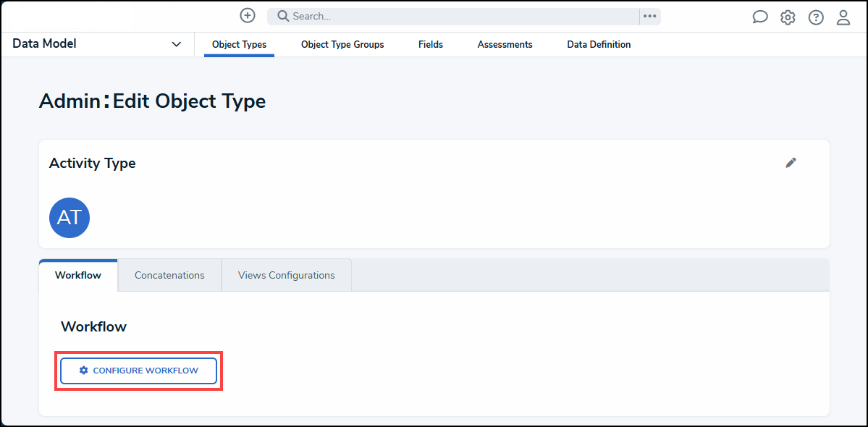The image size is (868, 427).
Task: Click the gear icon inside Configure Workflow button
Action: tap(83, 370)
